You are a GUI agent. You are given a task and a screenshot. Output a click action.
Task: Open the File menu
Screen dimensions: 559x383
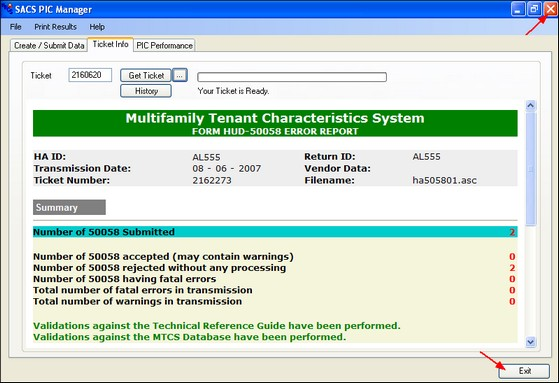pyautogui.click(x=16, y=27)
